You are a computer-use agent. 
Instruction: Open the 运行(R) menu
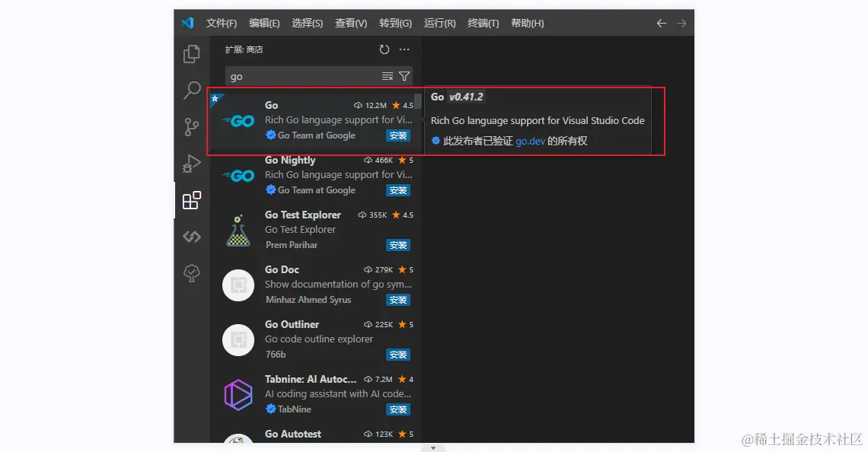[x=439, y=24]
